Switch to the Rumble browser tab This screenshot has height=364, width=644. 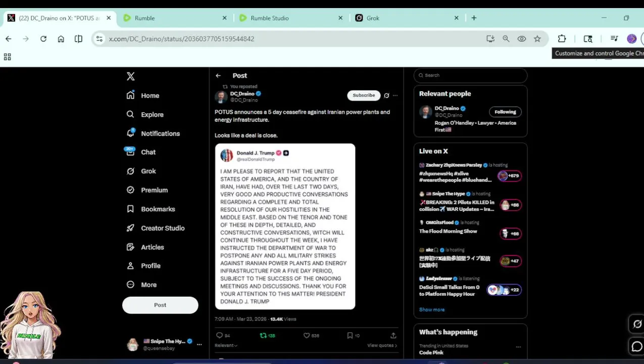pyautogui.click(x=175, y=18)
